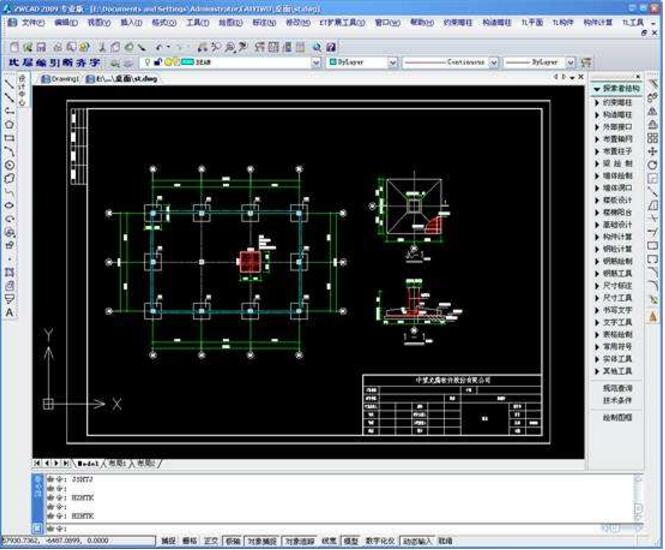Click the Mirror tool in right toolbar
This screenshot has width=665, height=550.
653,111
